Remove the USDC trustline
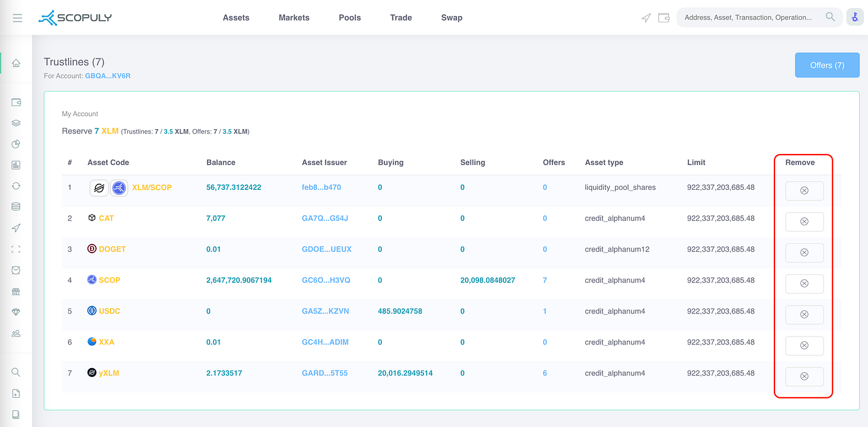 (804, 315)
